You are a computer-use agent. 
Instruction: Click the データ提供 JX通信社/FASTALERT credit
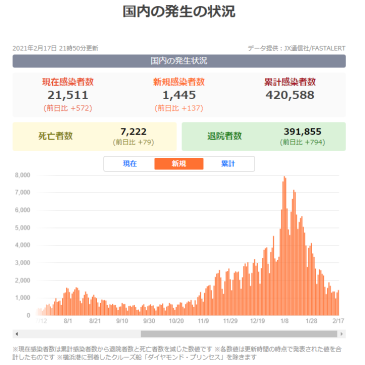tap(296, 48)
